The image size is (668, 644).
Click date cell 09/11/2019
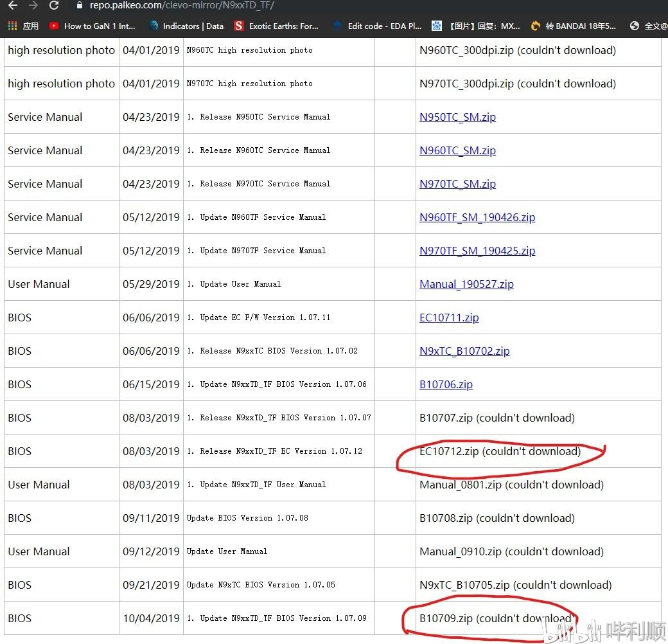click(151, 518)
